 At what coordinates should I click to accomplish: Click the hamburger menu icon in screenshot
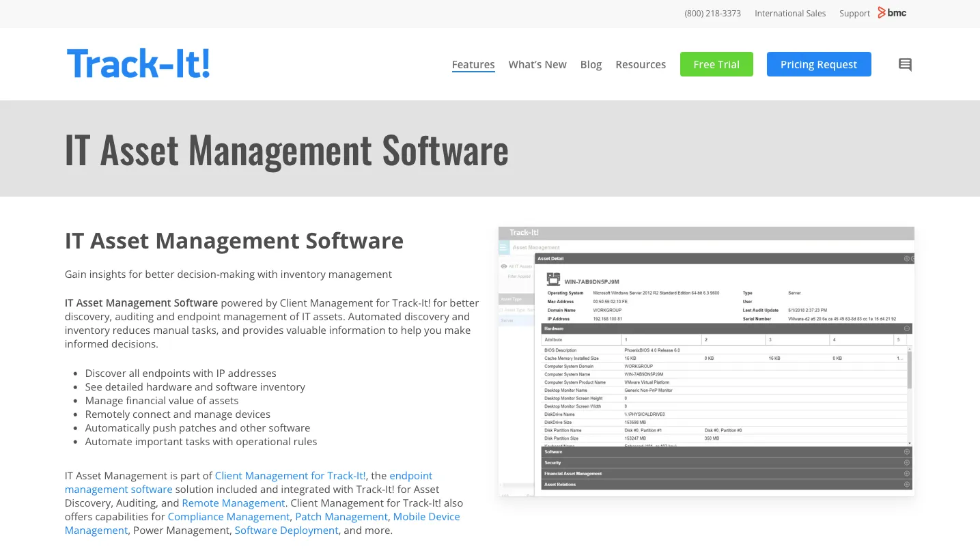(x=504, y=247)
